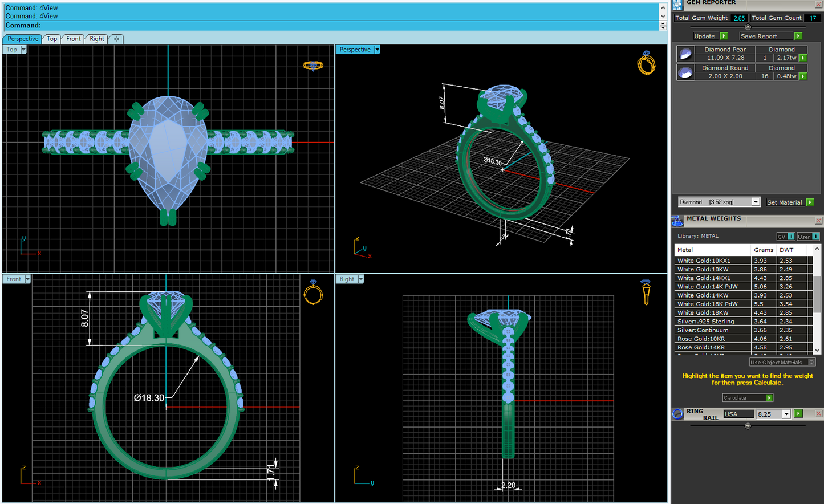Select White Gold:14KX1 metal row

(744, 278)
